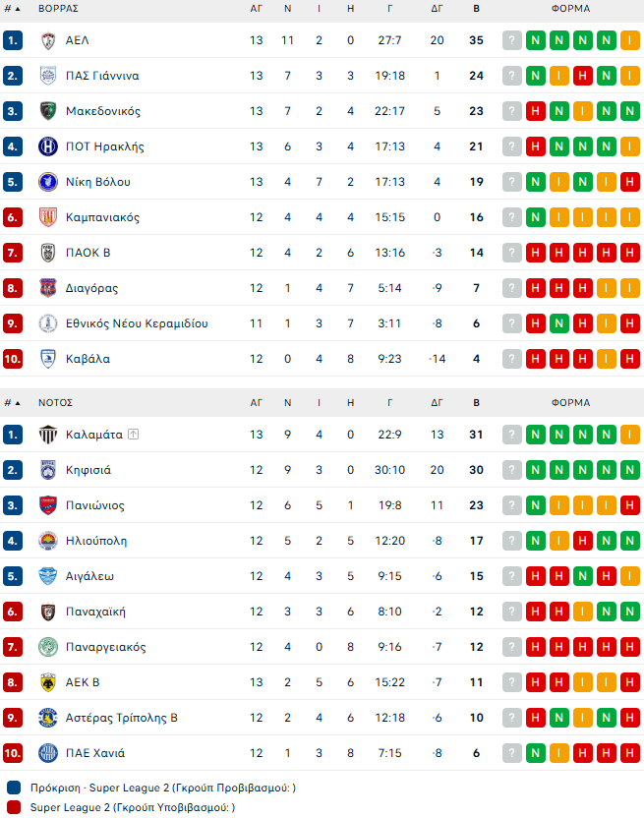
Task: Click the Πανιώνιος team logo
Action: click(48, 505)
